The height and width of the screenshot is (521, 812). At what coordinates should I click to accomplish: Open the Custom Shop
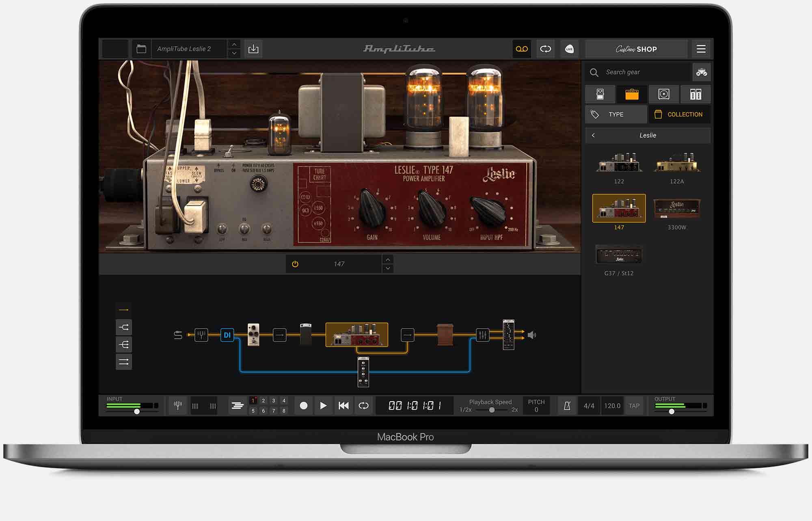coord(636,49)
